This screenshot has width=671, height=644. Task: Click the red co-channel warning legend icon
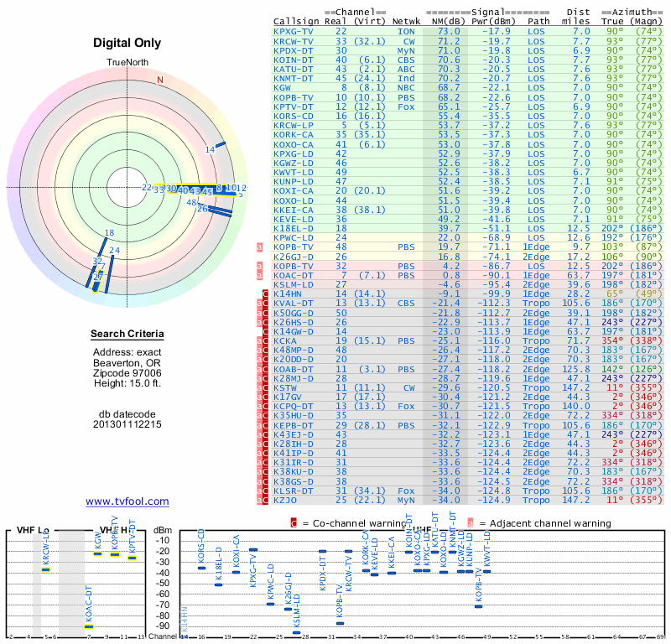click(294, 523)
